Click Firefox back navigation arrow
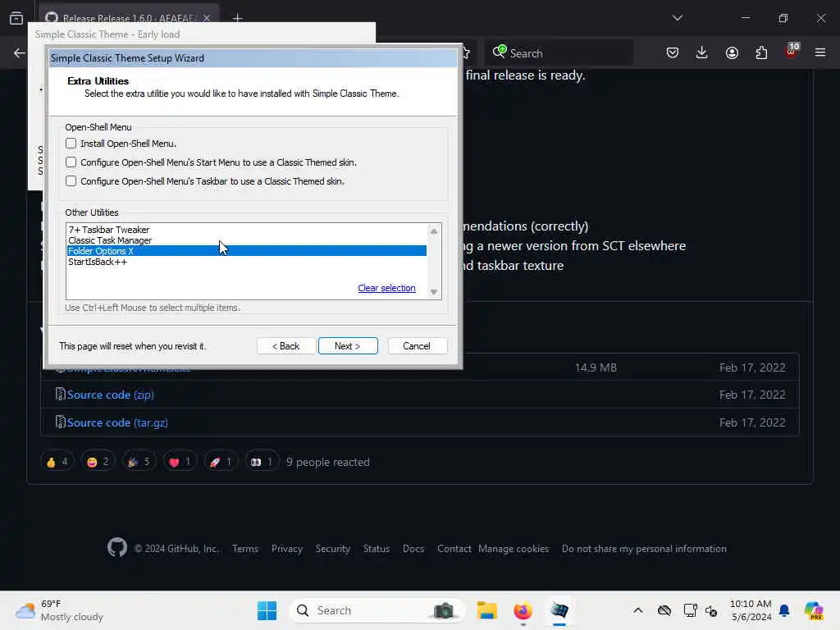Viewport: 840px width, 630px height. (20, 53)
